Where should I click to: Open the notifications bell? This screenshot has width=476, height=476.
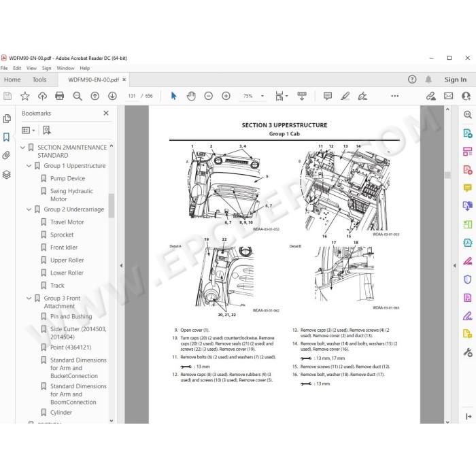428,80
